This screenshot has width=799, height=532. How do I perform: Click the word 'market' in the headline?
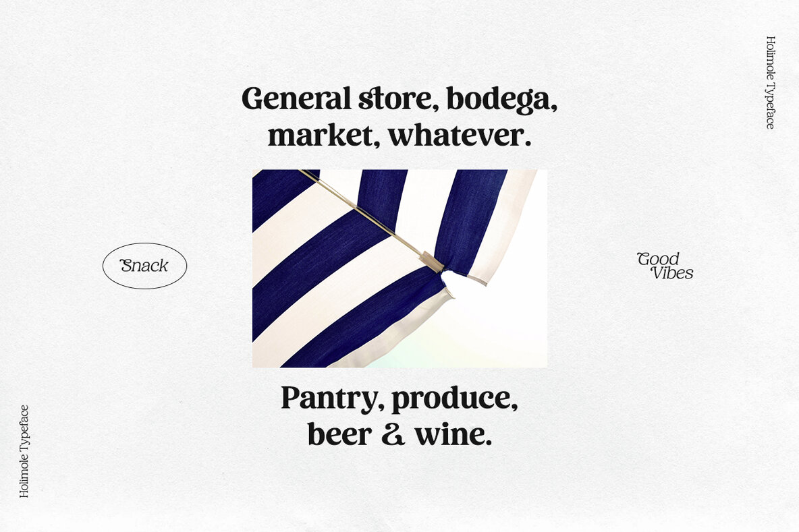point(322,136)
